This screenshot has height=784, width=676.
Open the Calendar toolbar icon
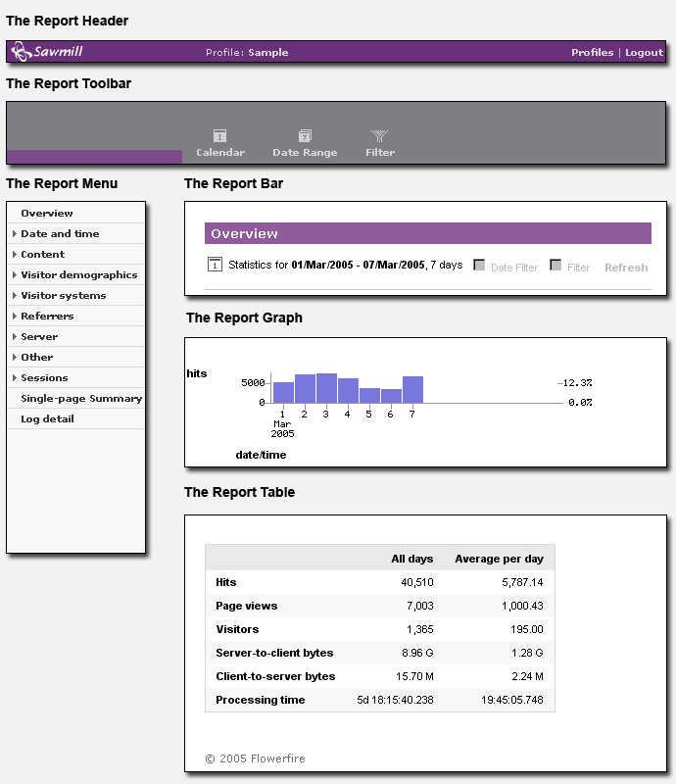tap(220, 136)
